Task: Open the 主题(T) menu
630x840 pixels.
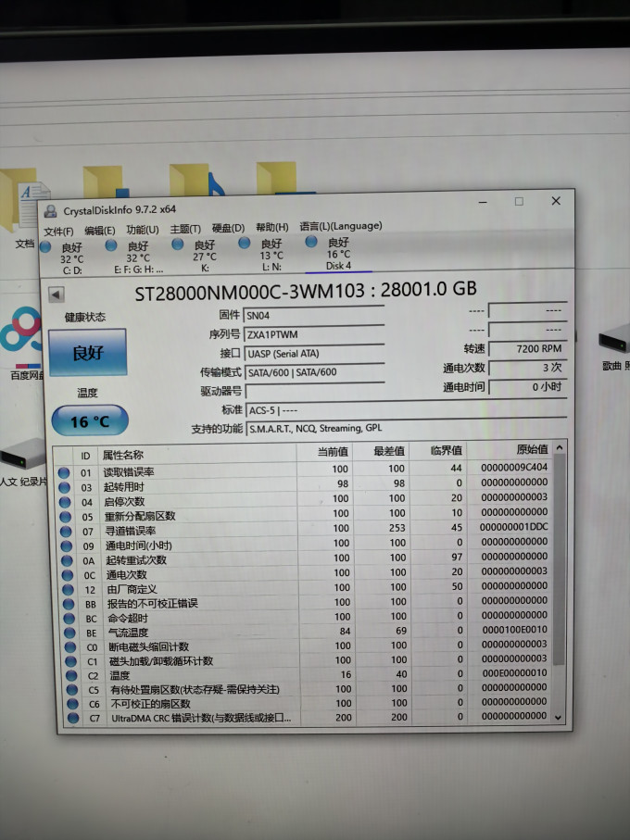Action: [185, 229]
